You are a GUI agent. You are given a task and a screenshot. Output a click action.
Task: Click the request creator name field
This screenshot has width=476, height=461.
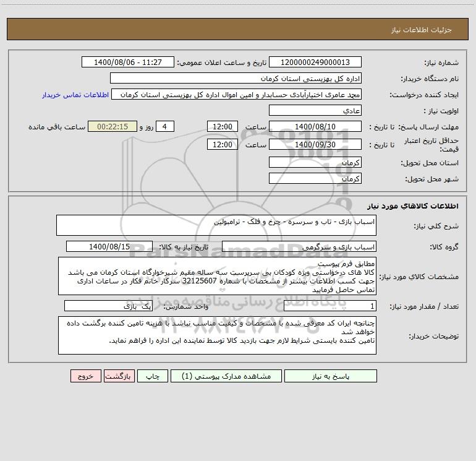pyautogui.click(x=237, y=94)
